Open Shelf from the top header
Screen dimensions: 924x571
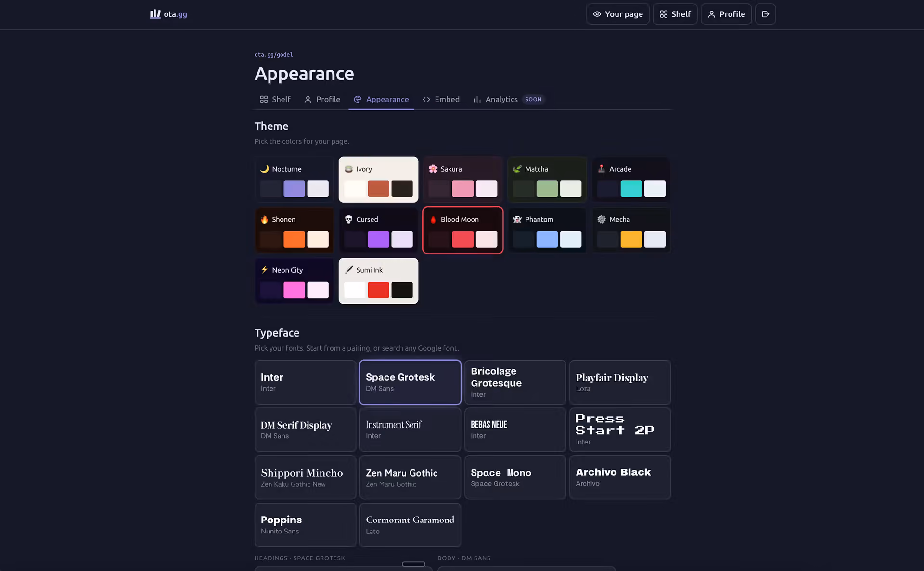tap(675, 14)
